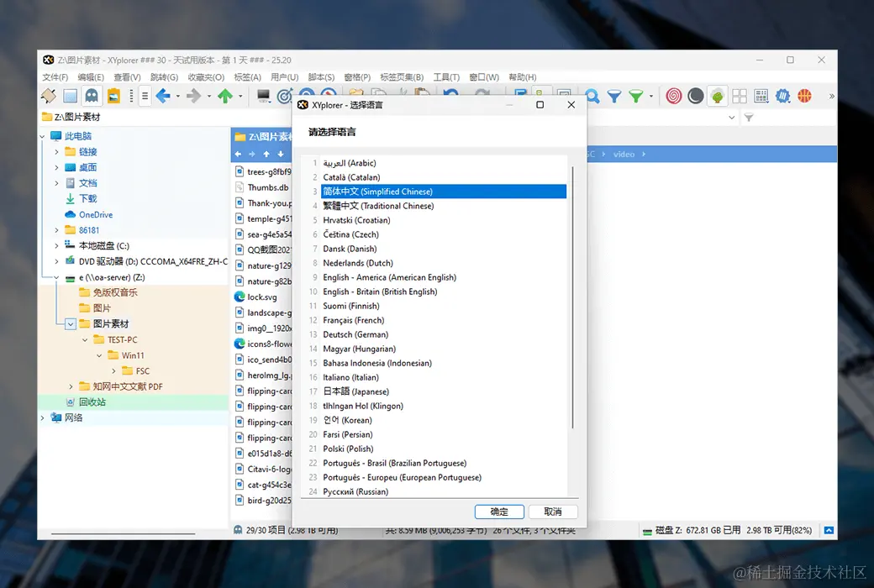Screen dimensions: 874x588
Task: Expand the 本地磁盘 (C:) tree node
Action: [x=56, y=245]
